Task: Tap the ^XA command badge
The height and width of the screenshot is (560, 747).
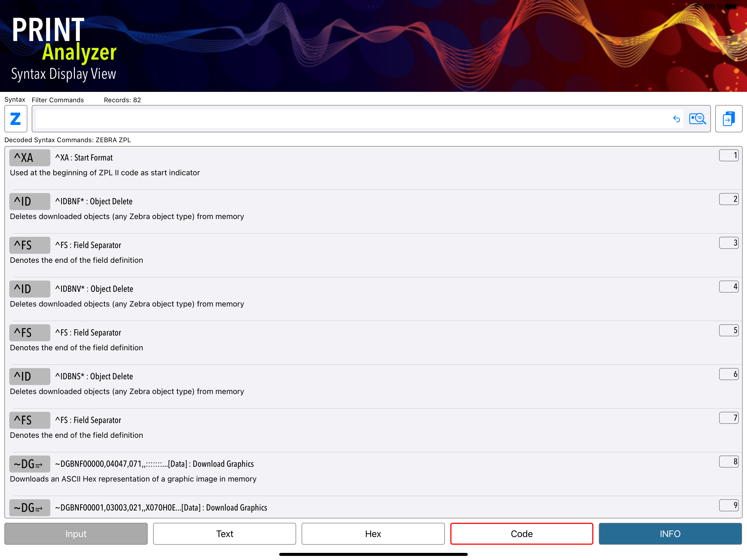Action: tap(30, 158)
